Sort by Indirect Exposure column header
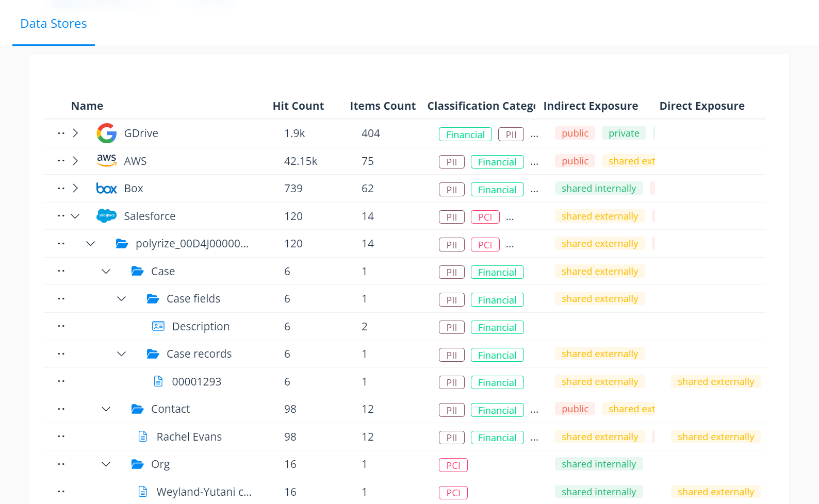This screenshot has height=504, width=819. click(x=591, y=106)
